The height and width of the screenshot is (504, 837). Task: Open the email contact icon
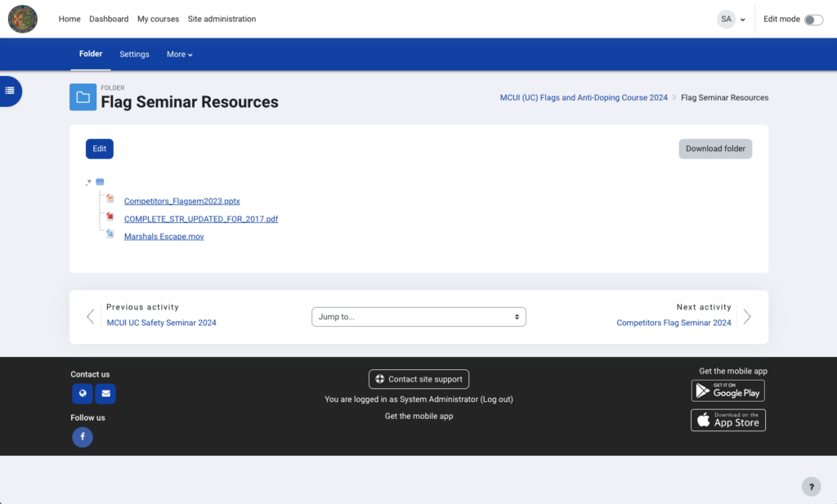[x=105, y=394]
